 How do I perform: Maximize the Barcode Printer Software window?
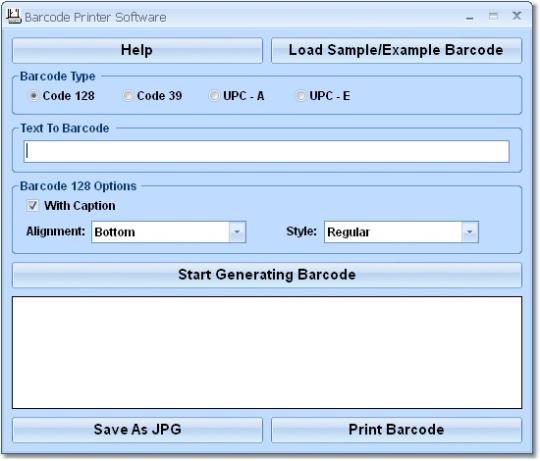click(x=494, y=16)
